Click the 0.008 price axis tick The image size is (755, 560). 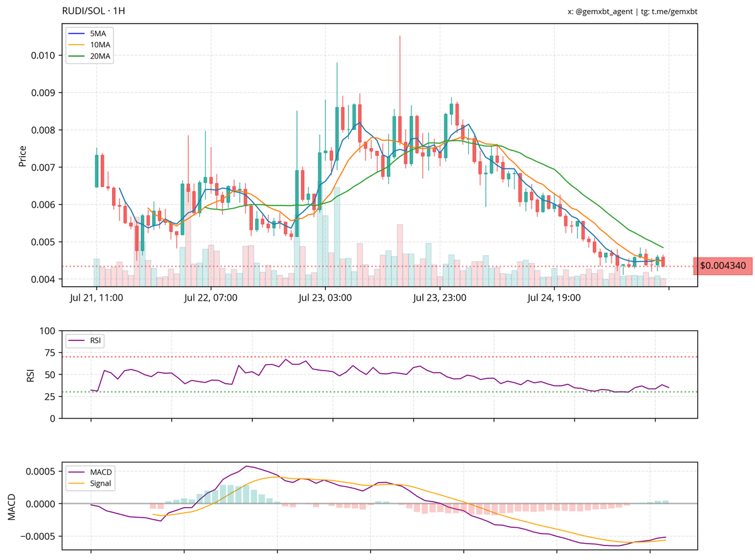43,130
